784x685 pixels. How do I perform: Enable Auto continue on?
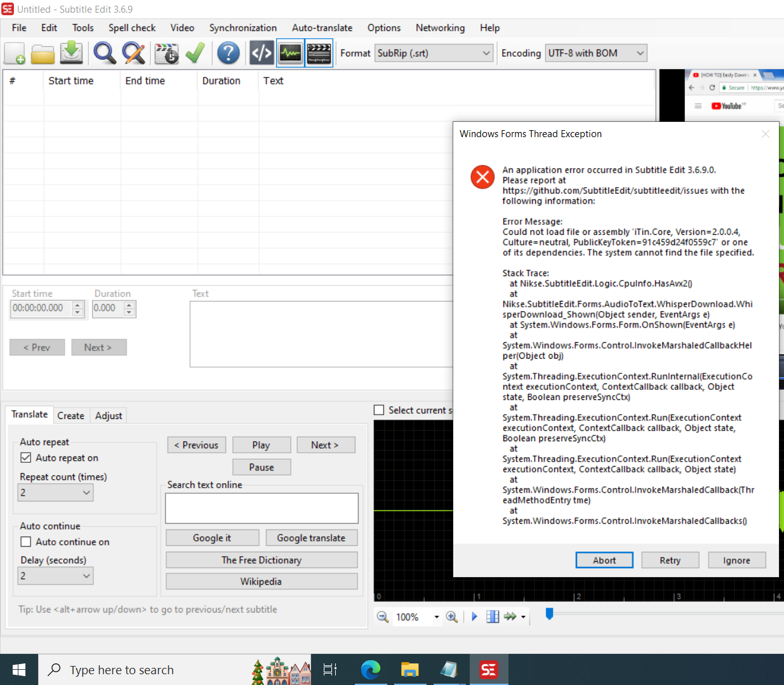click(26, 542)
